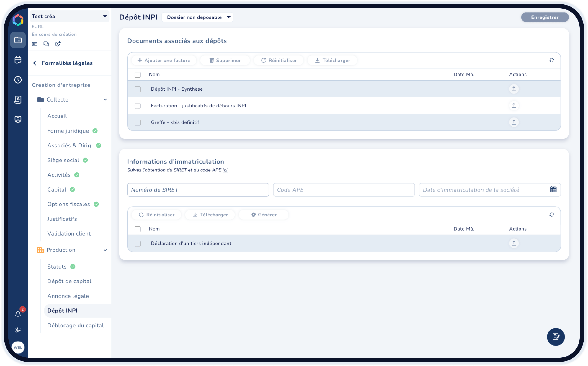Open the chat bubbles icon under EURL
The image size is (588, 366).
point(46,44)
